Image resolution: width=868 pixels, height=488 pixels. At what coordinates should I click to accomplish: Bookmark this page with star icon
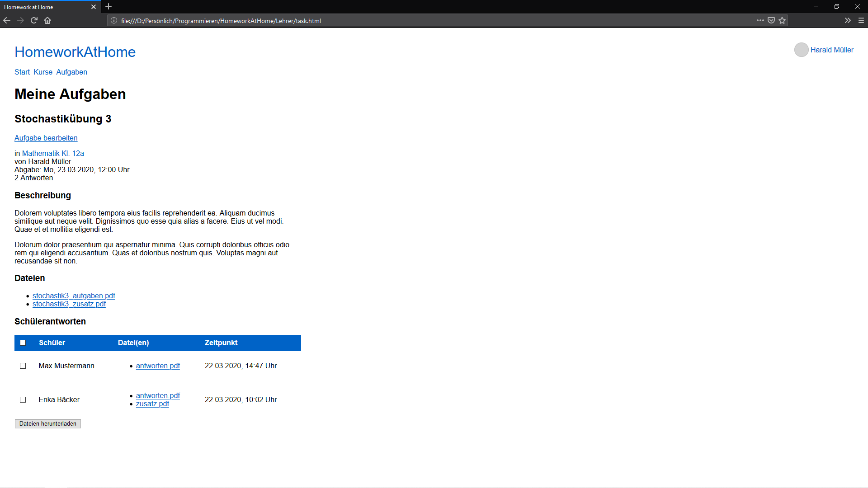[782, 20]
